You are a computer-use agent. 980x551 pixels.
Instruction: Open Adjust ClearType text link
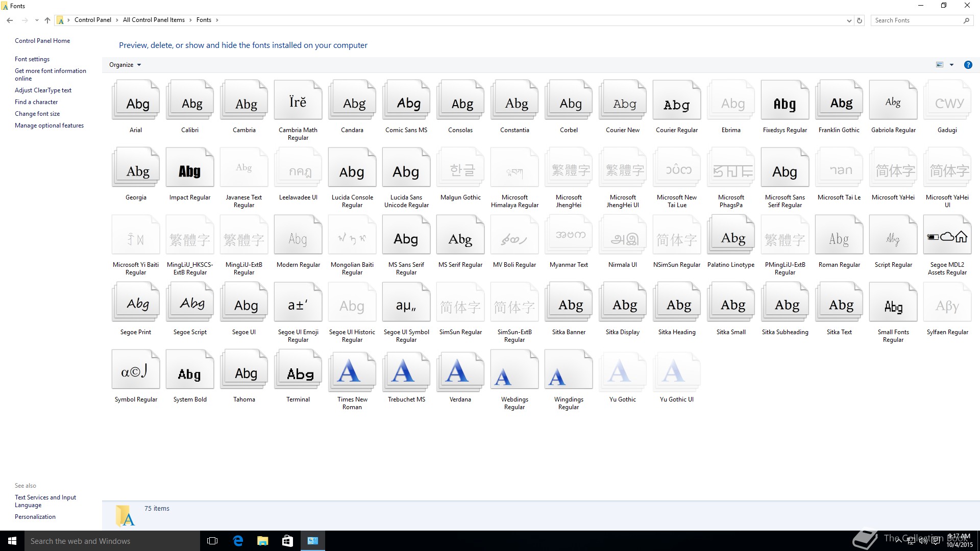pyautogui.click(x=43, y=90)
